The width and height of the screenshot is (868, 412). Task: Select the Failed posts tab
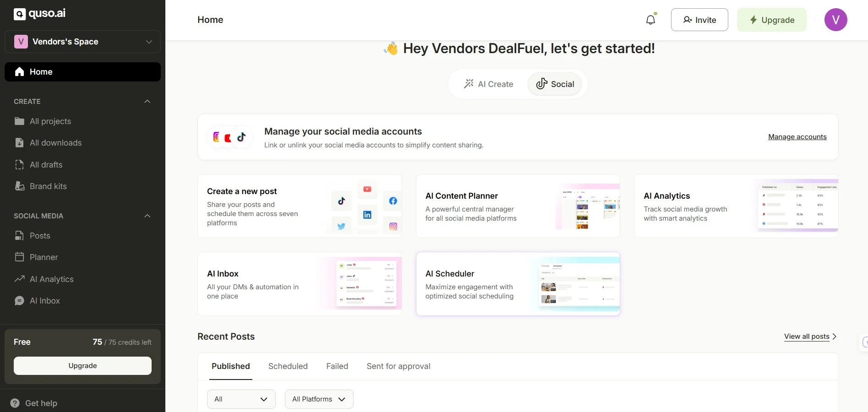click(337, 366)
